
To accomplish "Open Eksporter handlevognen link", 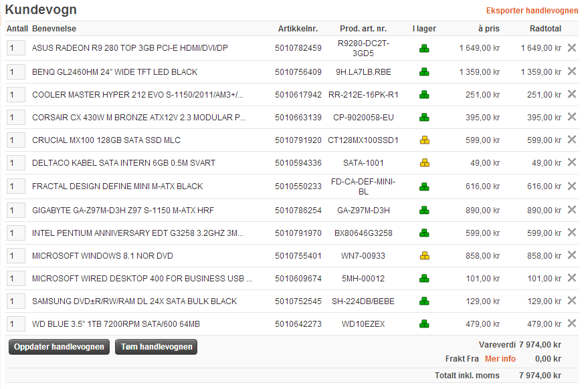I will tap(532, 11).
